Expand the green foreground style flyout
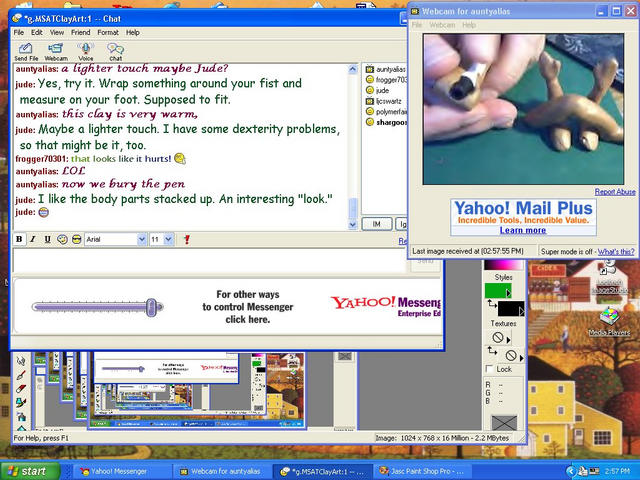 pos(508,293)
